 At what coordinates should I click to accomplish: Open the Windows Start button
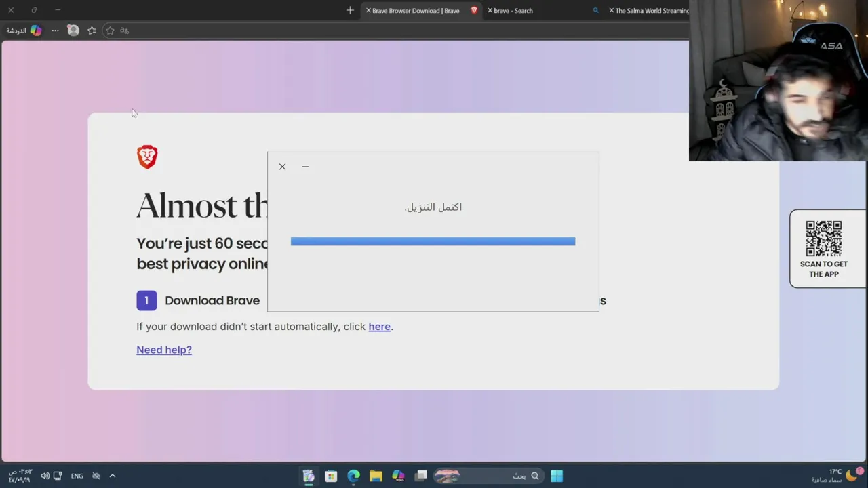[x=557, y=476]
